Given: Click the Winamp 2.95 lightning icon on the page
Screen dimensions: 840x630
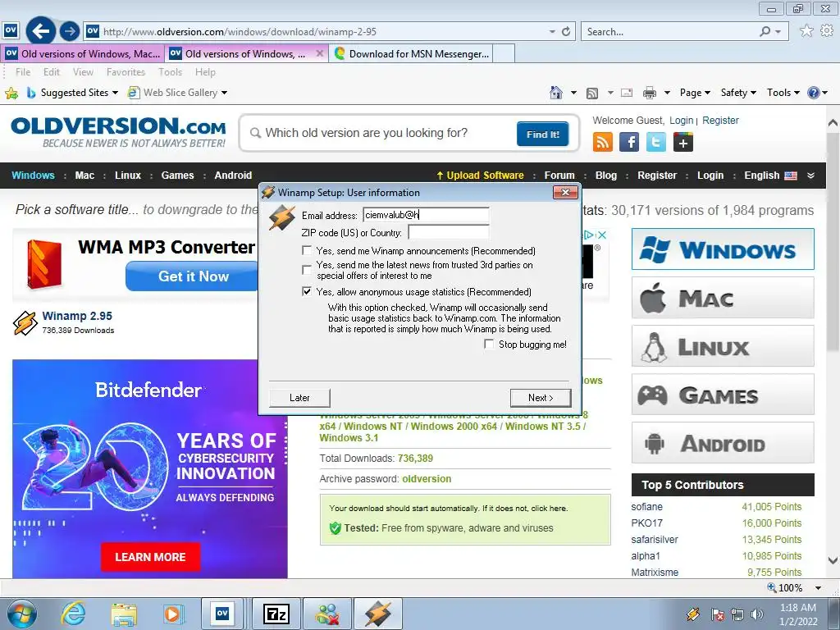Looking at the screenshot, I should point(25,323).
